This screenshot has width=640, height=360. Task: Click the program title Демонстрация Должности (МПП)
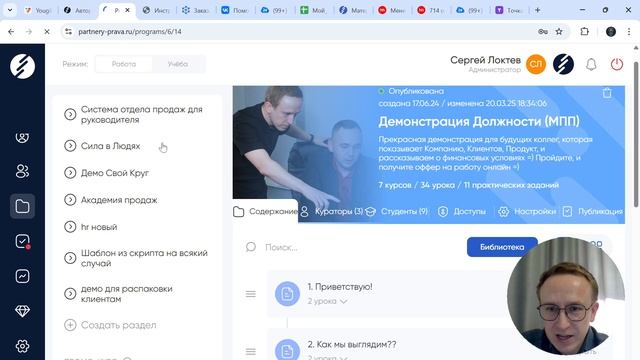pyautogui.click(x=478, y=121)
